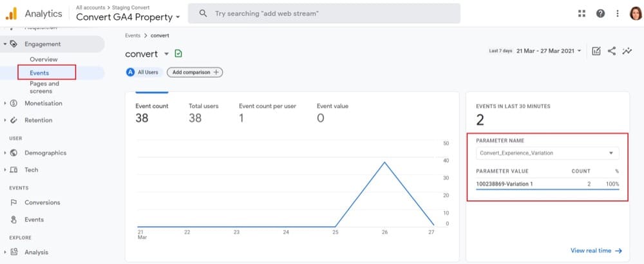
Task: Open the date range 21 Mar - 27 Mar 2021 dropdown
Action: [x=549, y=51]
